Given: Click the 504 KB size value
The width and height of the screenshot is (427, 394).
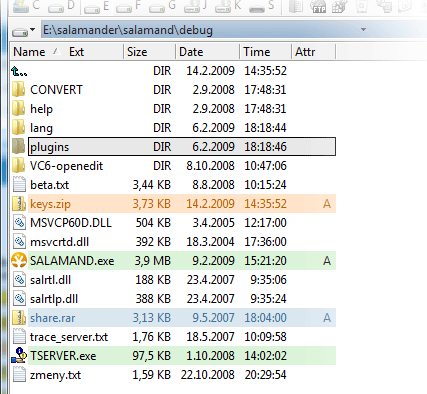Looking at the screenshot, I should (x=153, y=223).
